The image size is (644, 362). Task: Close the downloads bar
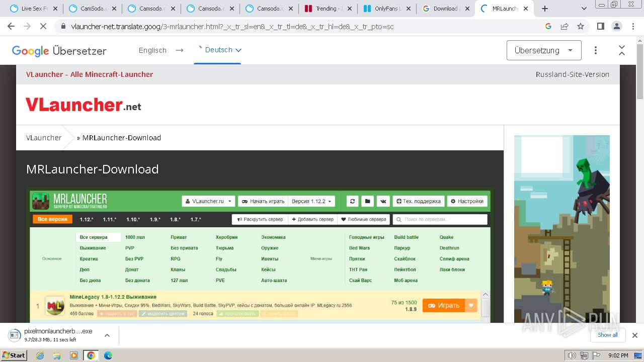(634, 335)
